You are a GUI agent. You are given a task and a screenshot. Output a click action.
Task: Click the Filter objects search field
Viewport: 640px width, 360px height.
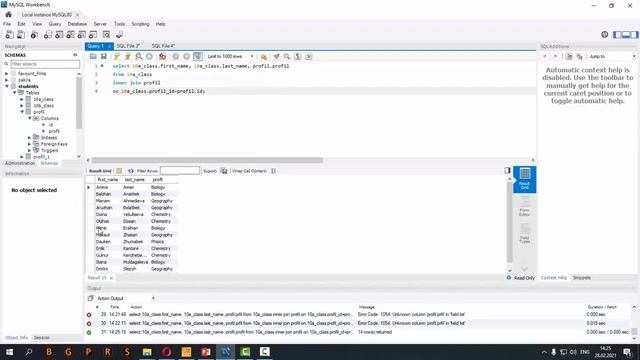pos(45,64)
